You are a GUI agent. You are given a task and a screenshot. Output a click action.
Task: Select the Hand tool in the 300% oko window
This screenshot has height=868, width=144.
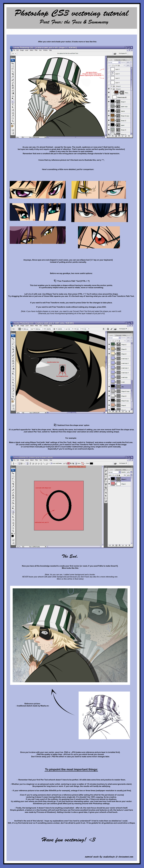click(x=13, y=394)
